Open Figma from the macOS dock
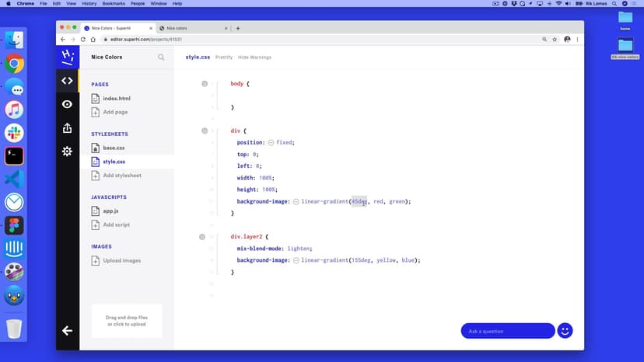The width and height of the screenshot is (644, 362). (14, 225)
